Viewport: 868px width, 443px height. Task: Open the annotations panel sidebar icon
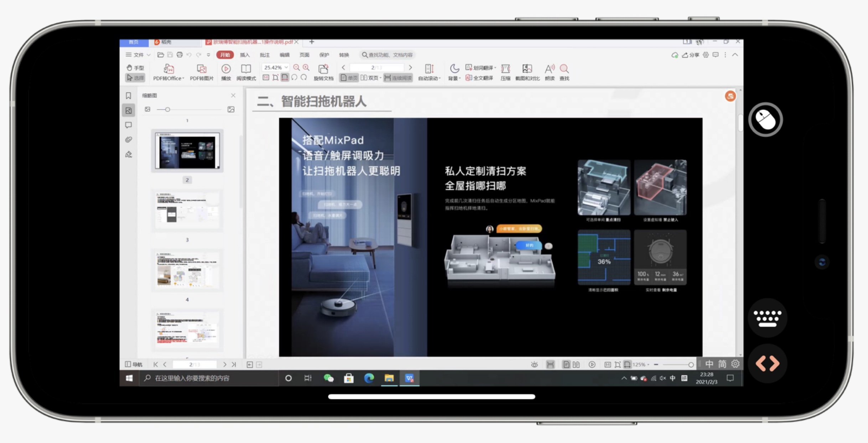click(x=129, y=125)
